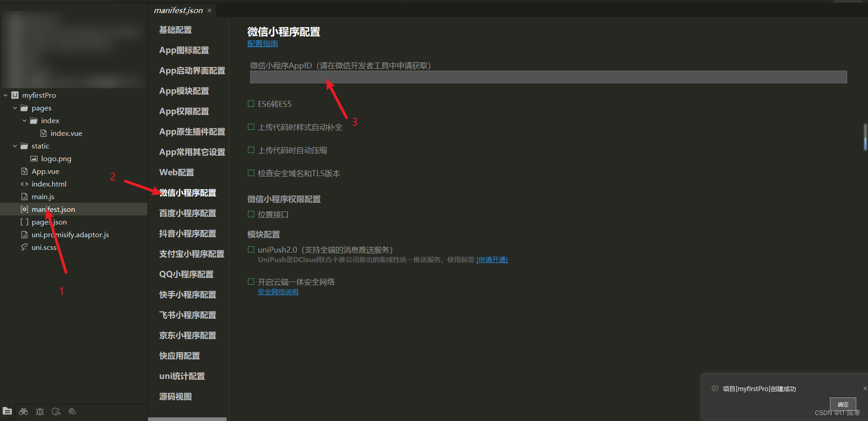Screen dimensions: 868x421
Task: Click the manifest.json settings file icon
Action: click(24, 209)
